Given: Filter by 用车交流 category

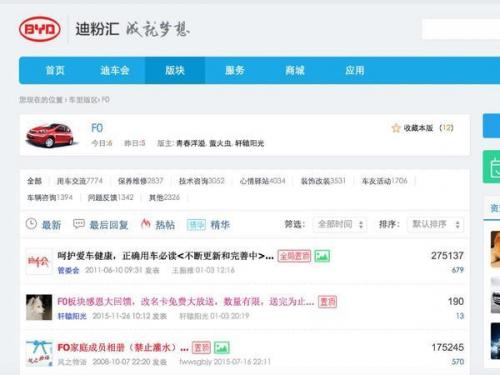Looking at the screenshot, I should pyautogui.click(x=80, y=181).
